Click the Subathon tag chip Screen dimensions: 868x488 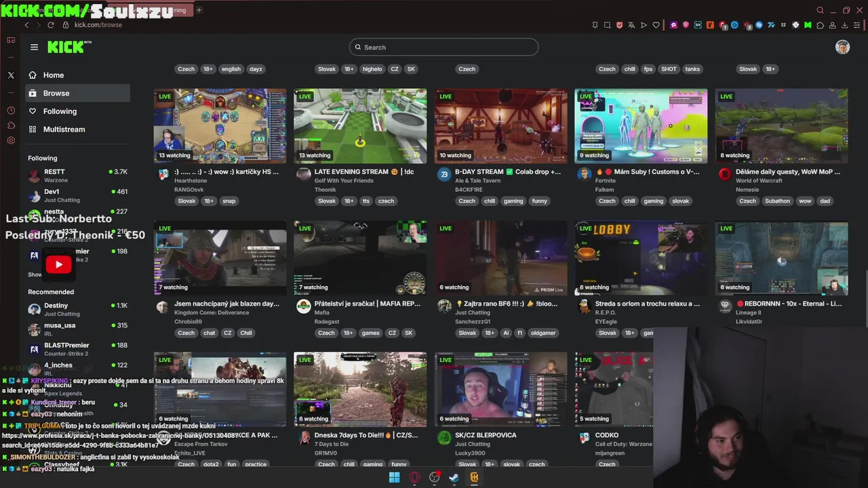point(777,201)
